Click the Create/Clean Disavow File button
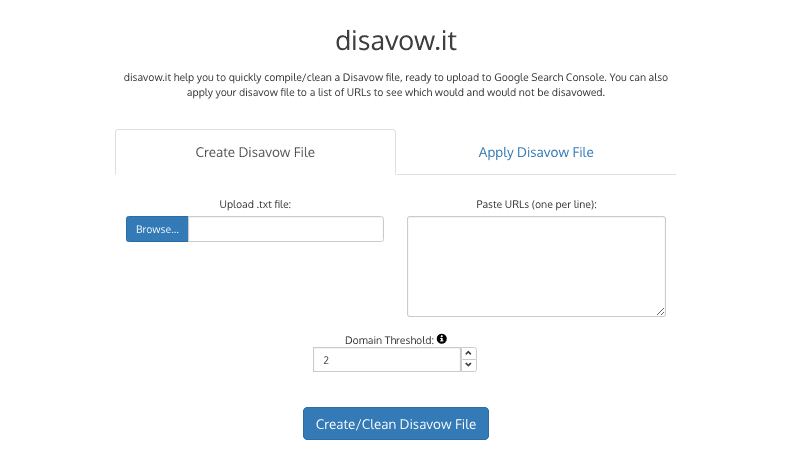Screen dimensions: 806x465 (x=396, y=424)
